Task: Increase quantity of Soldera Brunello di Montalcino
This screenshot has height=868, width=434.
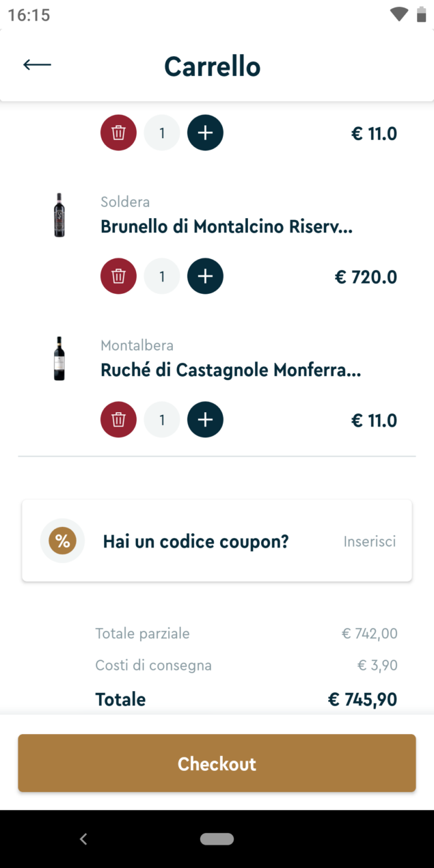Action: pos(205,276)
